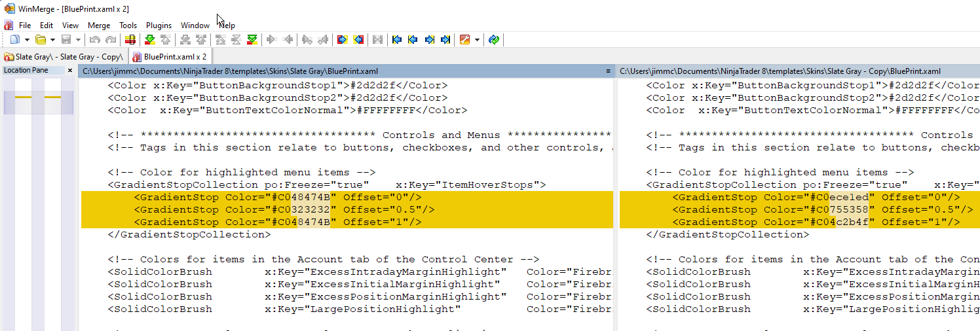Click left closing GradientStopCollection tag
This screenshot has width=980, height=331.
tap(189, 235)
